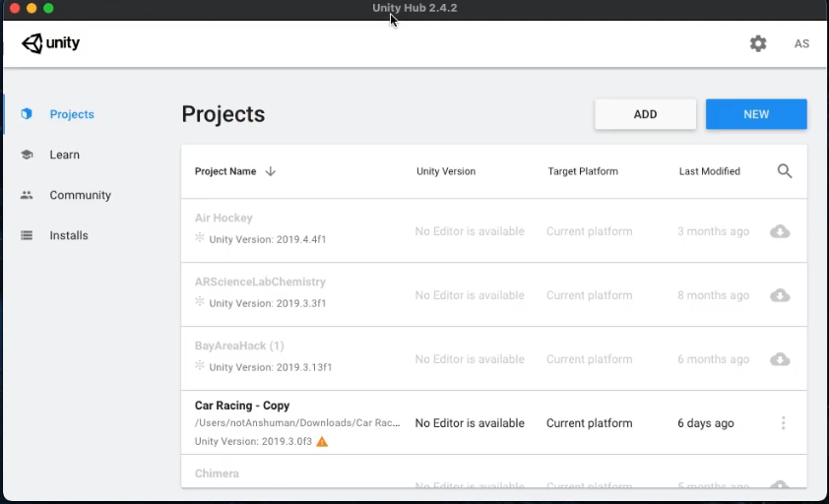Open Car Racing editor version dropdown
The height and width of the screenshot is (504, 829).
(470, 423)
